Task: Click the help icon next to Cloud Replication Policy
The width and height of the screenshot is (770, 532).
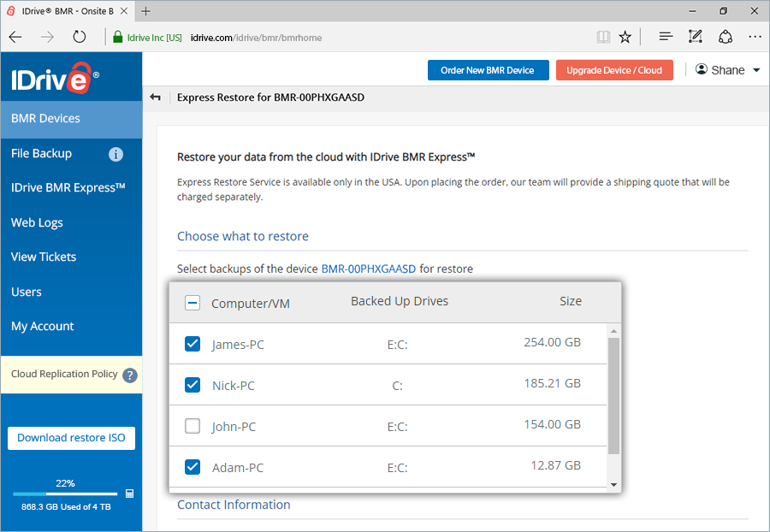Action: pos(129,374)
